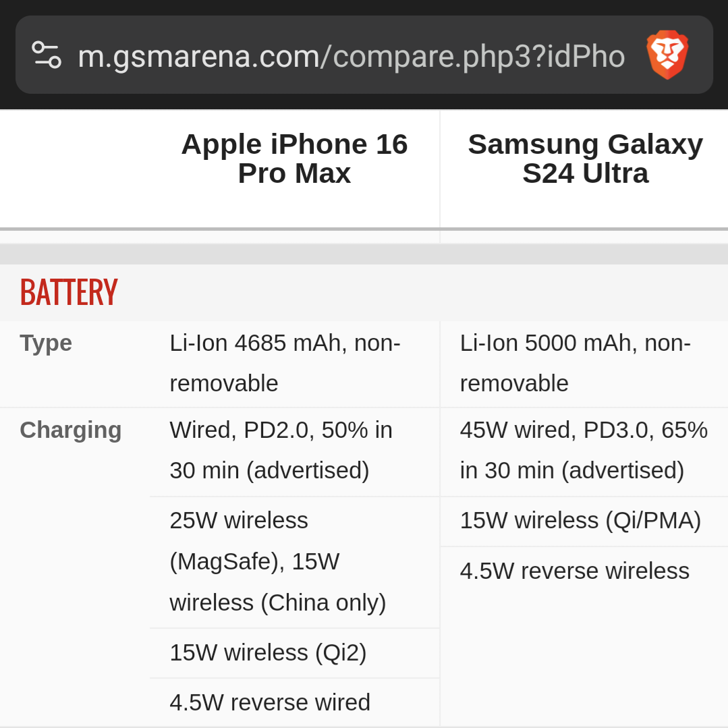
Task: Click the blank cell left of iPhone heading
Action: point(74,169)
